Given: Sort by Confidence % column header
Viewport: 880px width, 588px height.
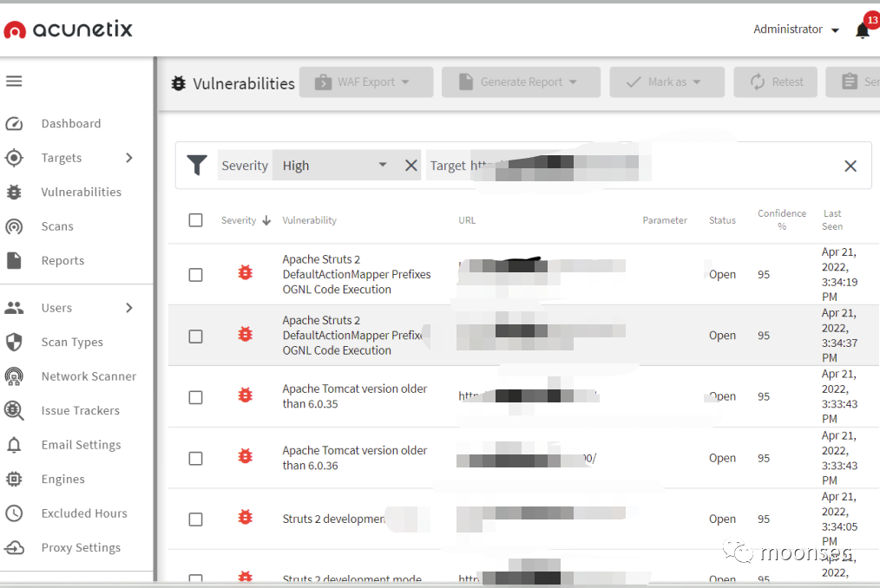Looking at the screenshot, I should pyautogui.click(x=782, y=220).
